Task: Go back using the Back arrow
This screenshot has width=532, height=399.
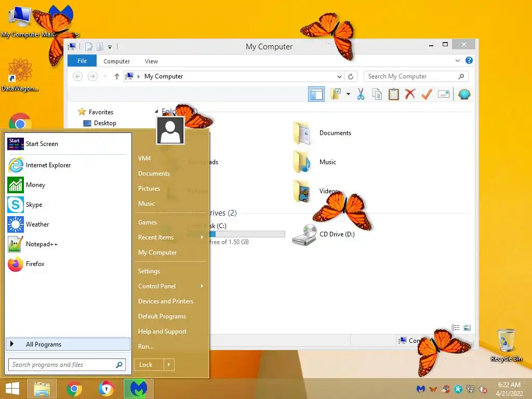Action: (x=78, y=76)
